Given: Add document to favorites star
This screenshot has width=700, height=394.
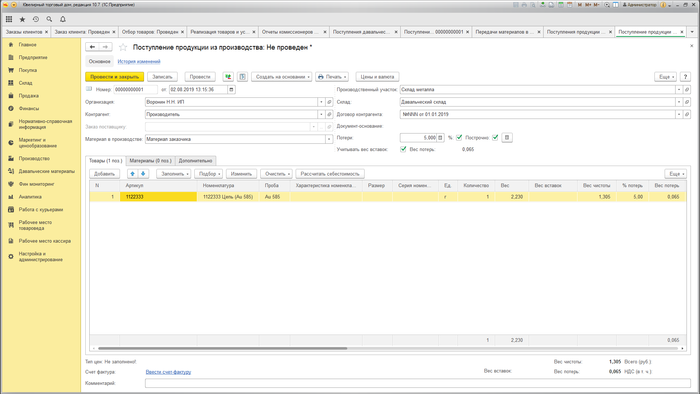Looking at the screenshot, I should 123,47.
